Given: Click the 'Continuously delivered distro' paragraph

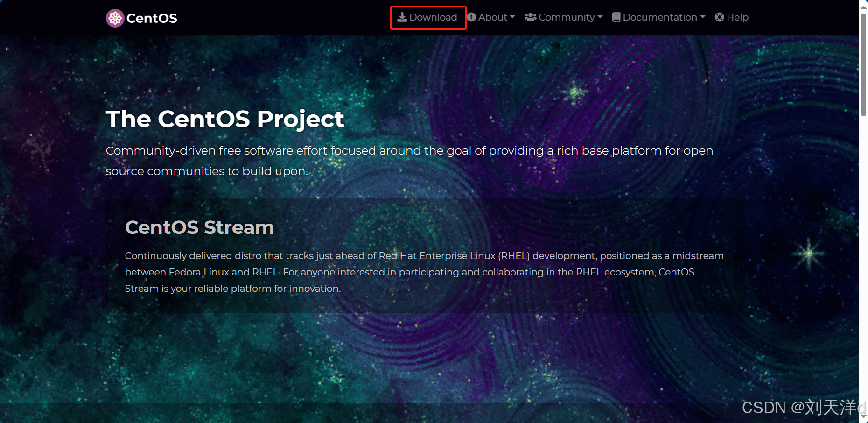Looking at the screenshot, I should click(424, 272).
